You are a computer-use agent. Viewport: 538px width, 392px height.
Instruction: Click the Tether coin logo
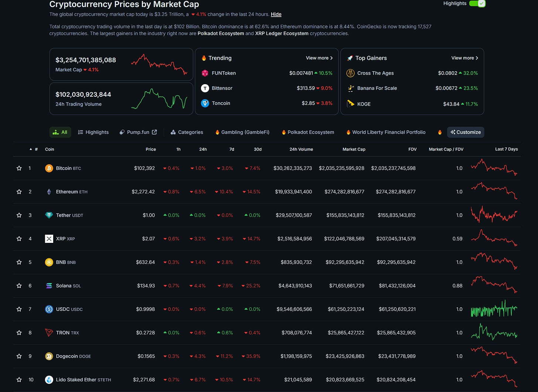49,215
